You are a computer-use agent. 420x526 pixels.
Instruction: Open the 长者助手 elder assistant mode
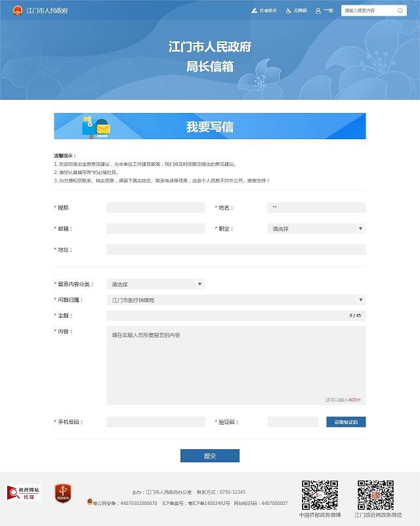pos(264,11)
